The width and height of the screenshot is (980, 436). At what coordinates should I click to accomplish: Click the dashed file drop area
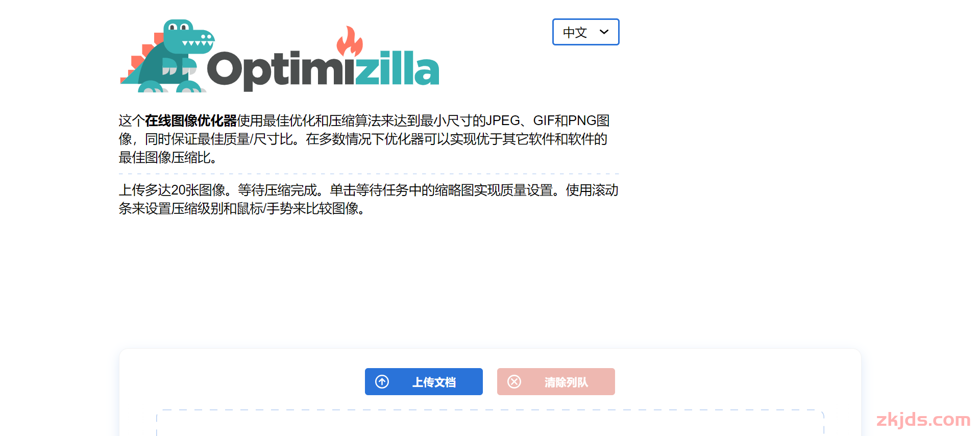pos(490,423)
